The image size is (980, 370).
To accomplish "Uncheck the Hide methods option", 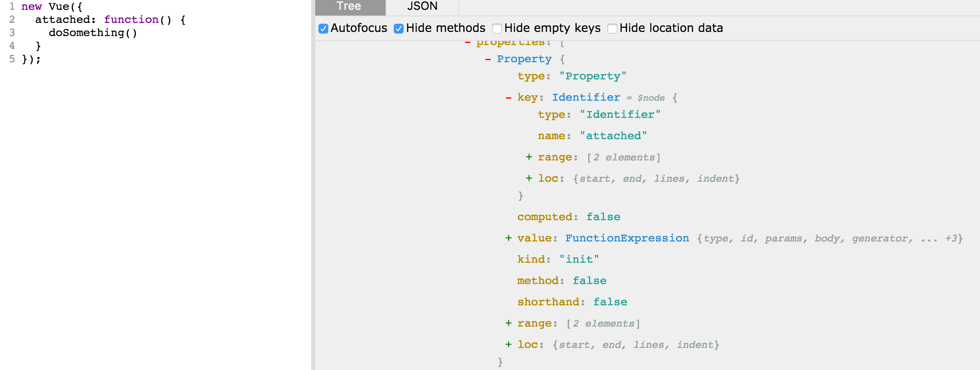I will point(398,28).
